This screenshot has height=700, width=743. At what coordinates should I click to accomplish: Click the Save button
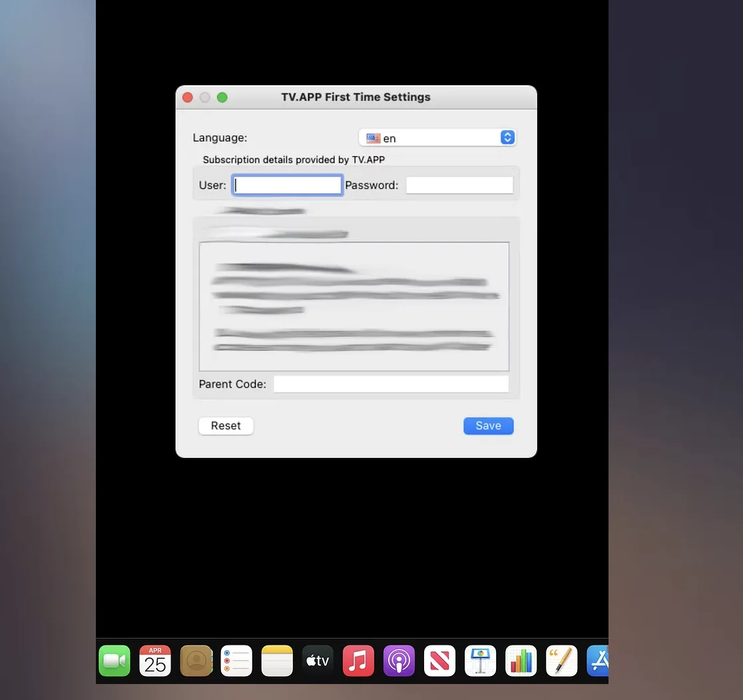coord(489,426)
